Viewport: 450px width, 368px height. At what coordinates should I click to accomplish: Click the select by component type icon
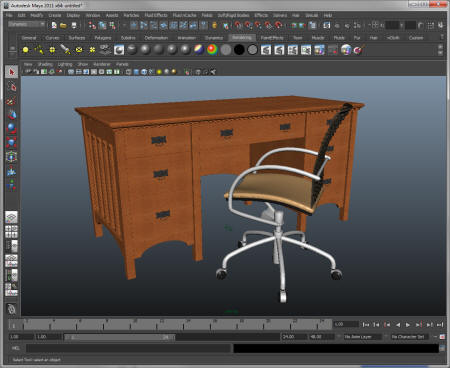pyautogui.click(x=112, y=25)
